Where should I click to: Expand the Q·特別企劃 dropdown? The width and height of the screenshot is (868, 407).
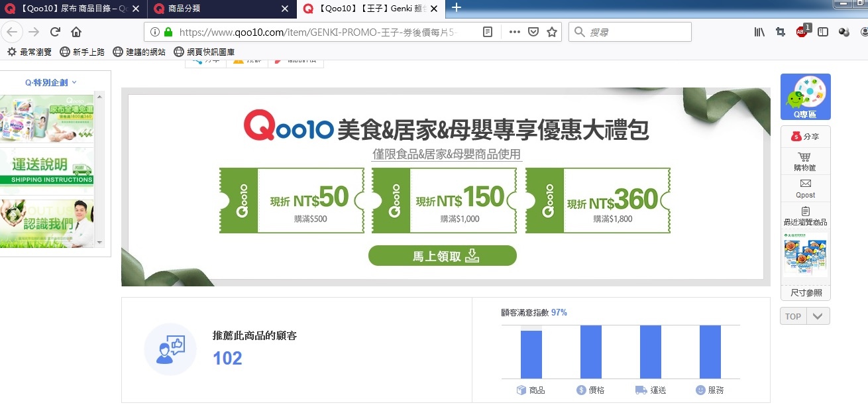(x=51, y=83)
